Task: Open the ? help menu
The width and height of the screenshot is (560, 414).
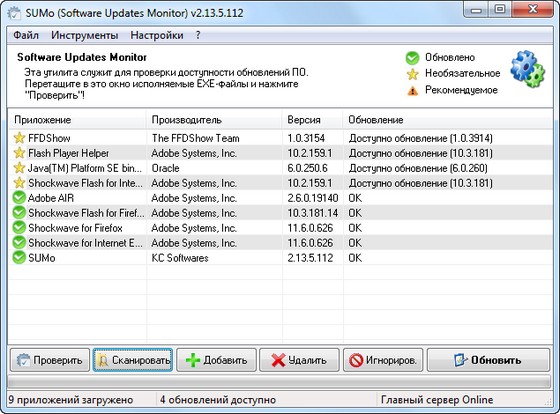Action: click(x=198, y=35)
